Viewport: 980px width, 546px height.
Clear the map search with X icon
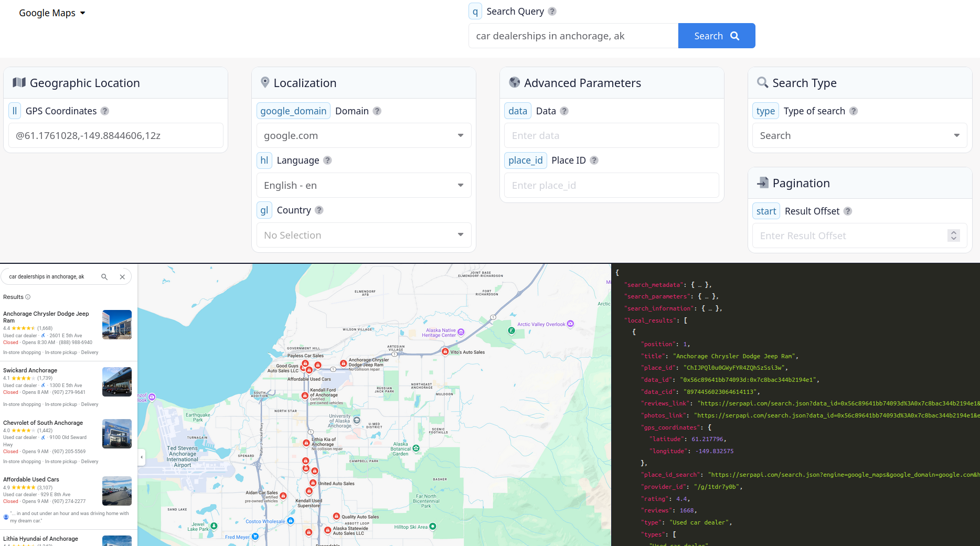(x=122, y=277)
